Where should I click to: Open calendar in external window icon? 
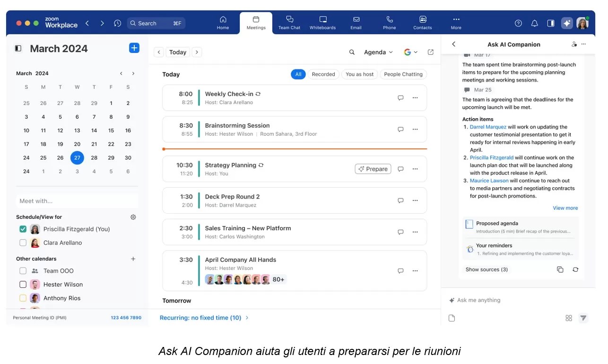click(x=431, y=52)
